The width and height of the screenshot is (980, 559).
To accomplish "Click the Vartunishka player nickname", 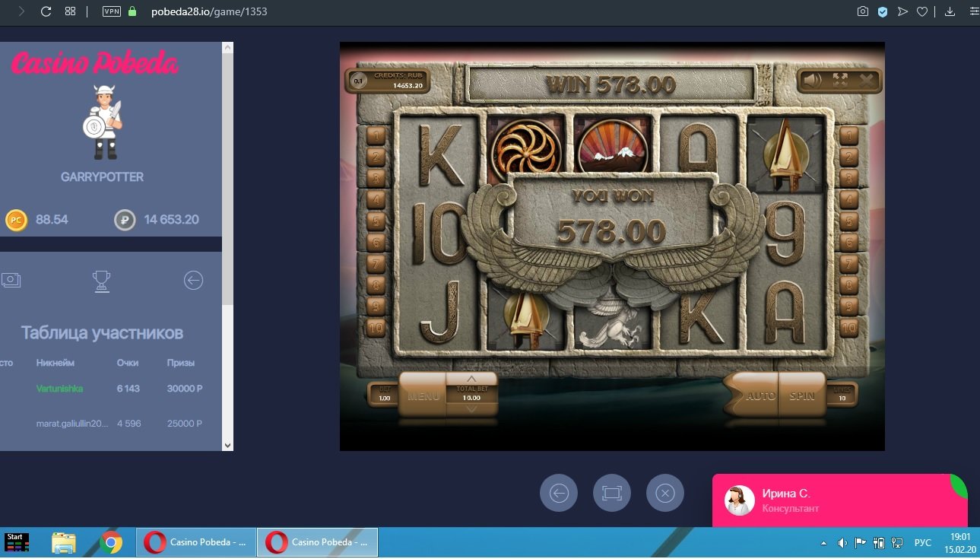I will 59,389.
